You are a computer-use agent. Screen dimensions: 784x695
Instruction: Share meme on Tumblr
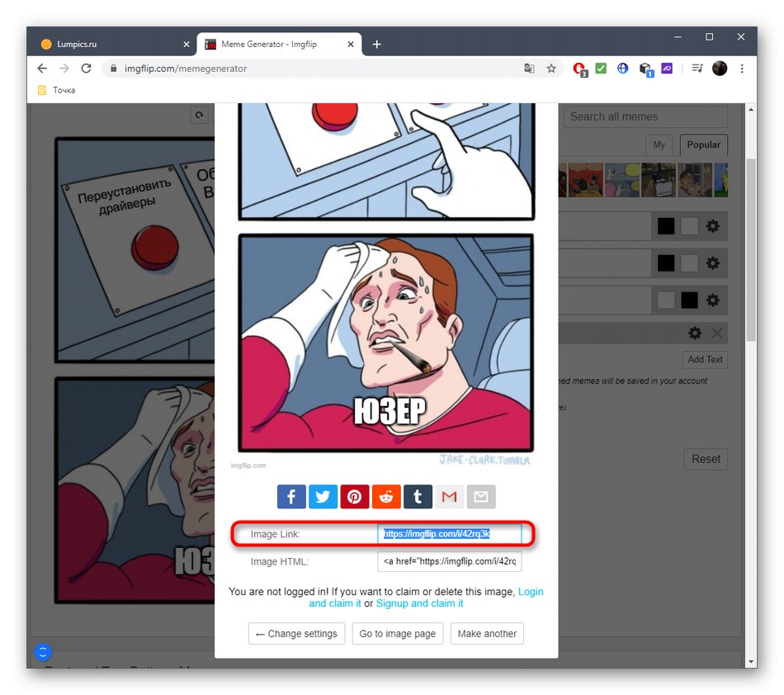(418, 497)
